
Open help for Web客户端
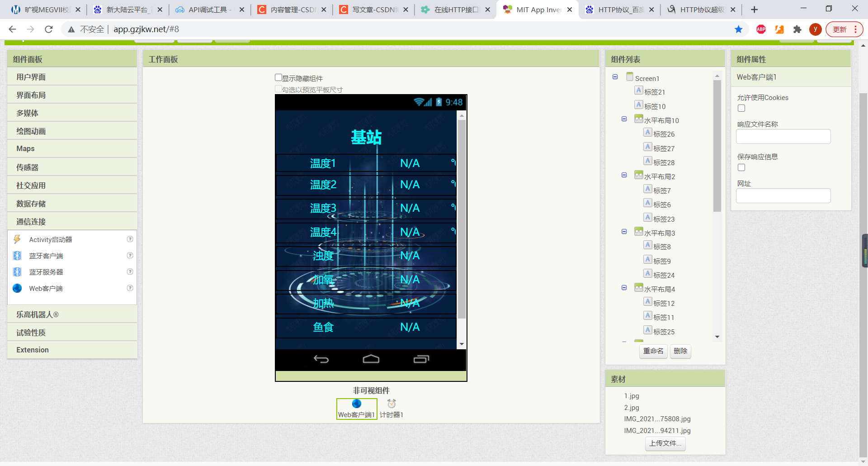130,288
